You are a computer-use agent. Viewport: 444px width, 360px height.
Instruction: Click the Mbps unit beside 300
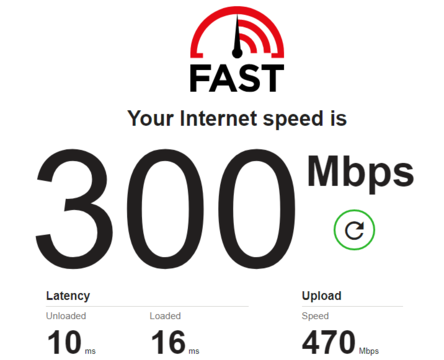[x=360, y=174]
